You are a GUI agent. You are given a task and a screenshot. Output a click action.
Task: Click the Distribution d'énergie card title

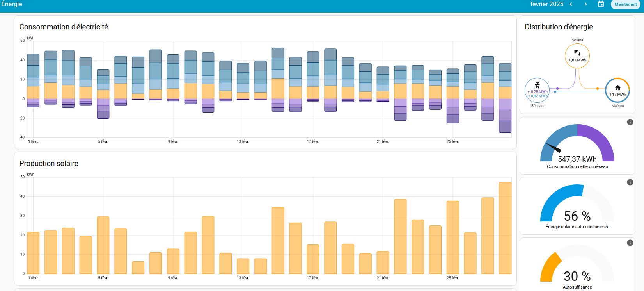559,27
